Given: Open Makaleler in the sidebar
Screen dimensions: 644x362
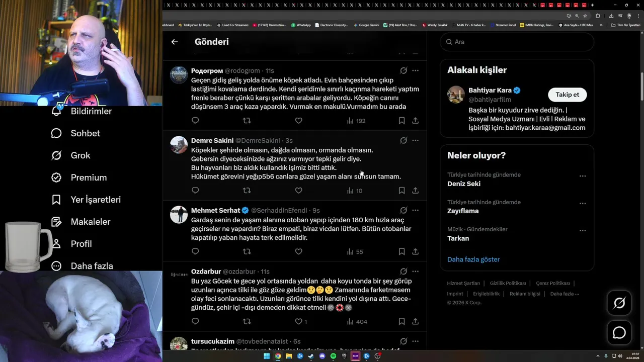Looking at the screenshot, I should click(x=80, y=222).
